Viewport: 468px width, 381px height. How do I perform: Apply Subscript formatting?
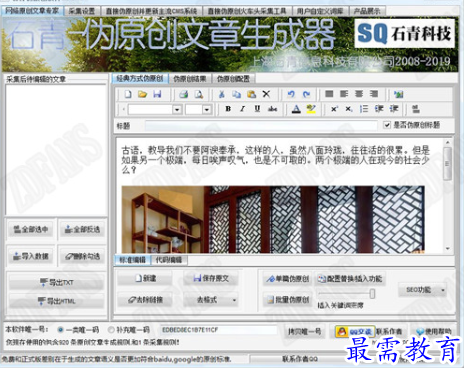[348, 109]
